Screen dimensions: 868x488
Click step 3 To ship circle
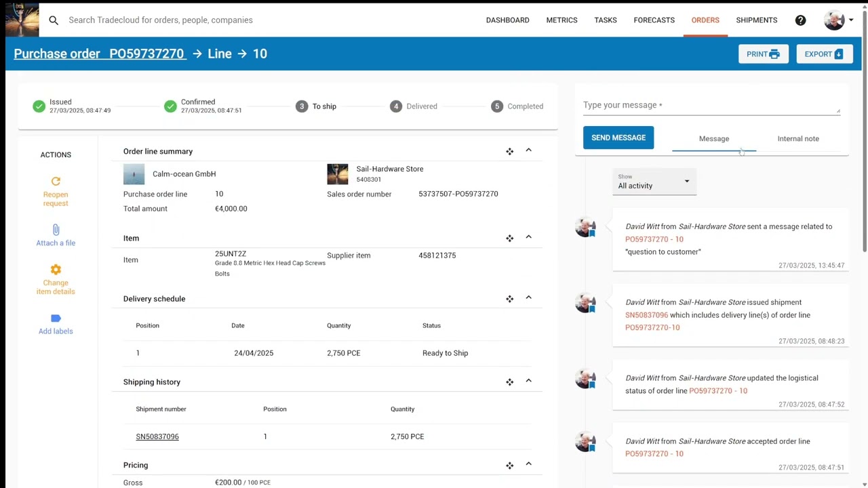pos(302,106)
